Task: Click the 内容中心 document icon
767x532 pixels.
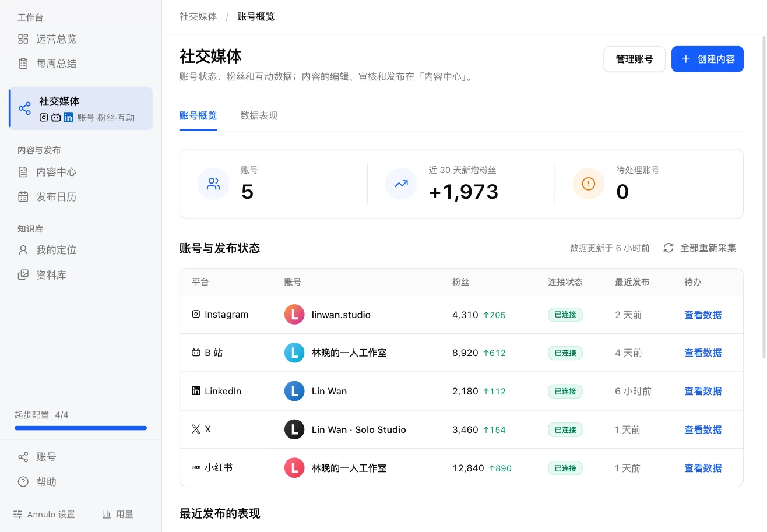Action: 23,172
